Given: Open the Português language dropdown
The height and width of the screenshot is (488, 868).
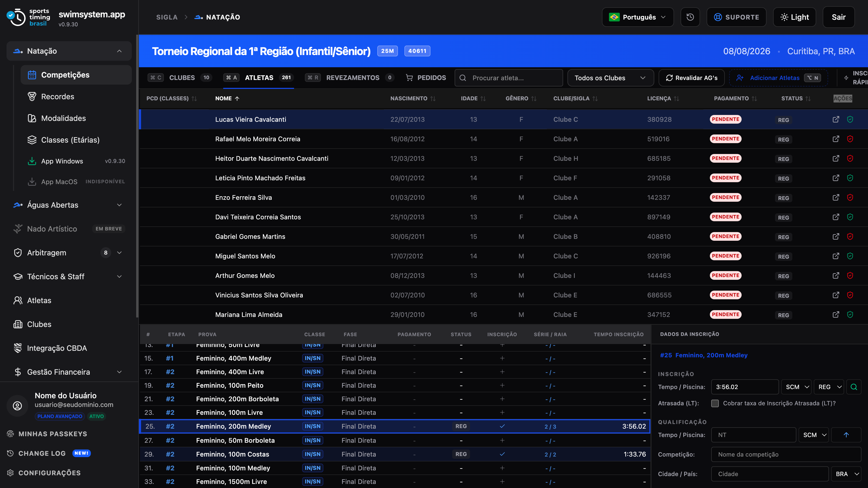Looking at the screenshot, I should (637, 17).
